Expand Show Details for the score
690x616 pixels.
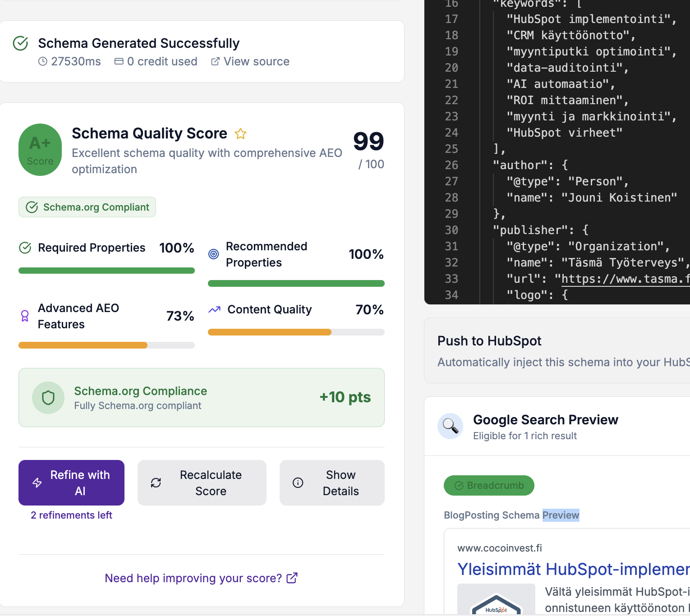tap(332, 483)
